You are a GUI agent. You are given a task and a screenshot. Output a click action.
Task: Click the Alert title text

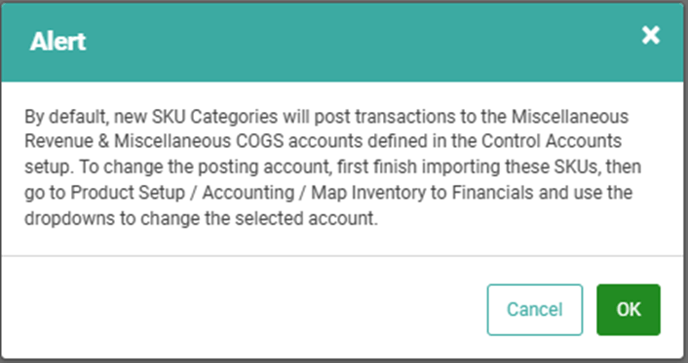[x=58, y=42]
